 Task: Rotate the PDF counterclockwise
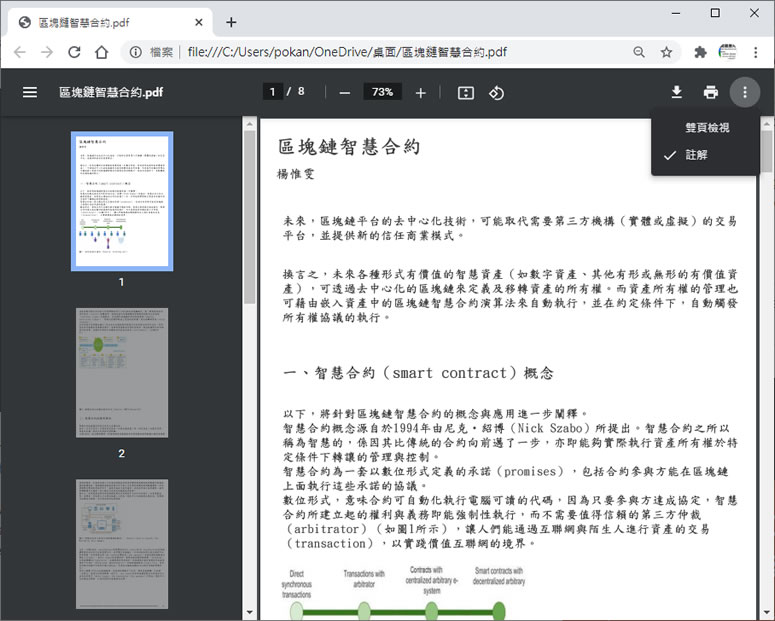tap(496, 92)
